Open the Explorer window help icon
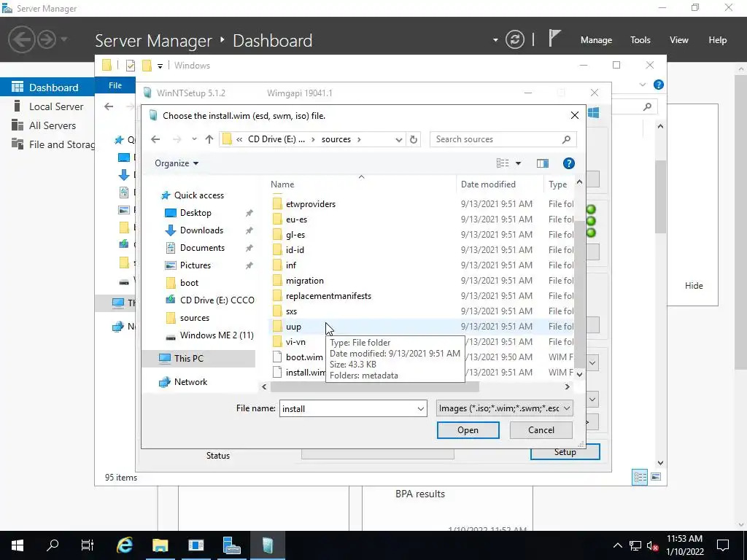The width and height of the screenshot is (747, 560). (x=659, y=85)
